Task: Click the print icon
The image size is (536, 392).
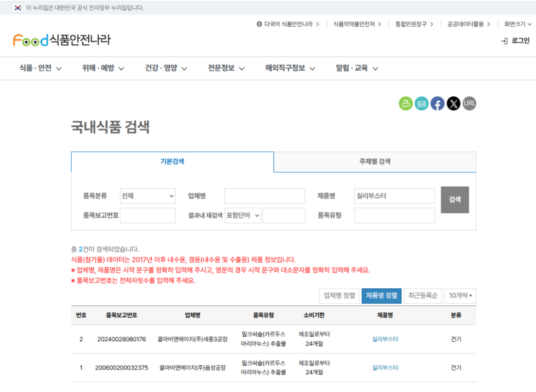Action: click(x=406, y=103)
